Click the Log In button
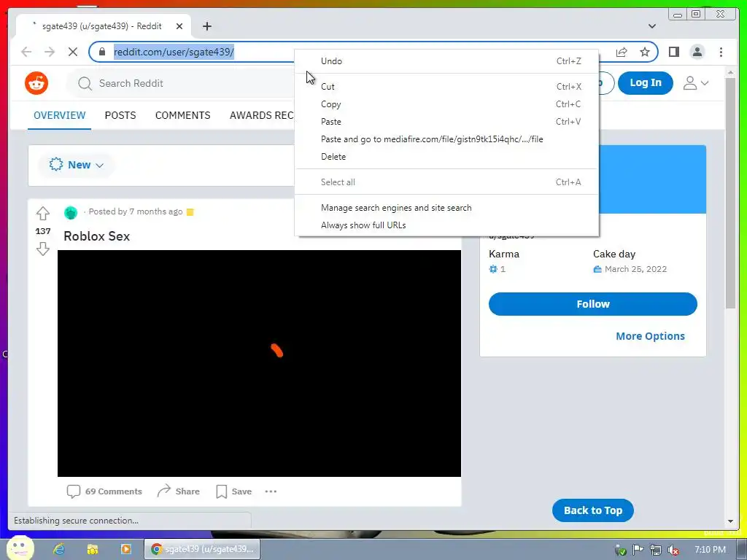 tap(646, 83)
